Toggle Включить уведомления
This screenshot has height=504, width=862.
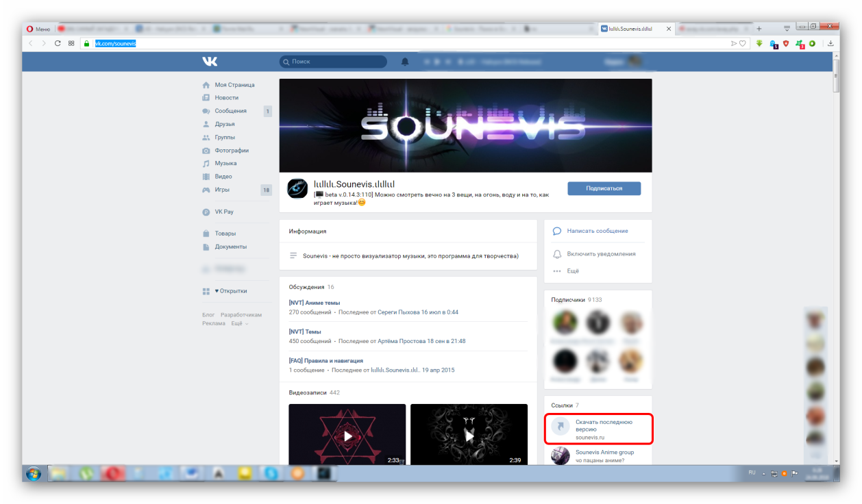[601, 253]
